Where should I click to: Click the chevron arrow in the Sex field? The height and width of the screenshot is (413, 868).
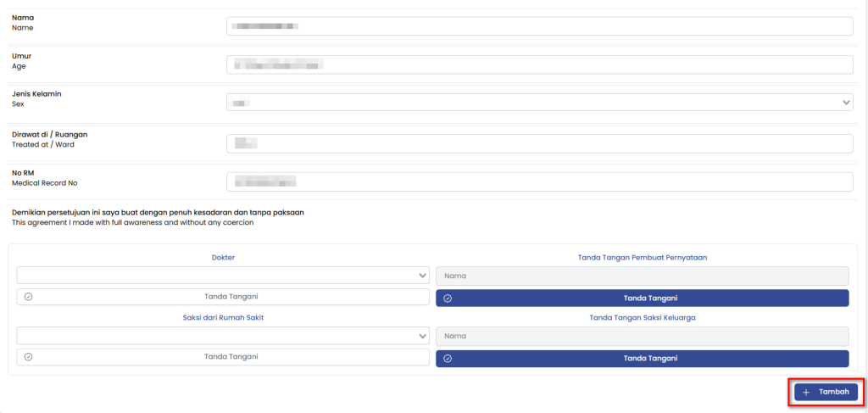(x=846, y=103)
